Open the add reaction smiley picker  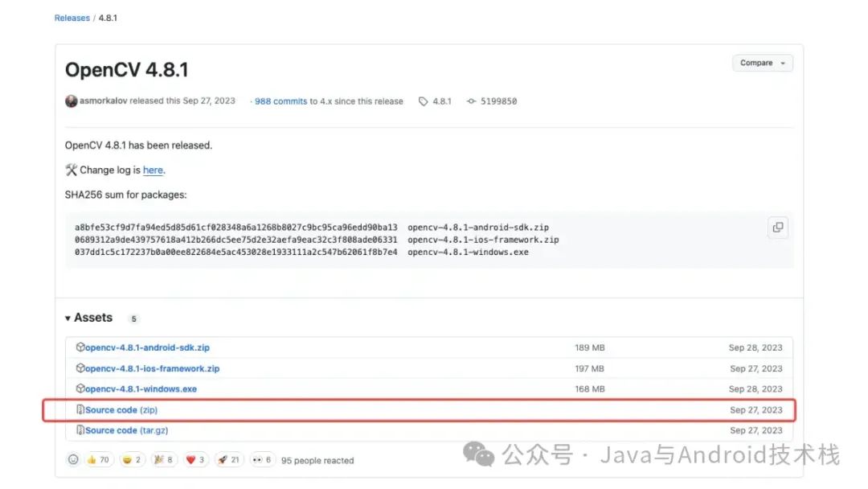73,460
